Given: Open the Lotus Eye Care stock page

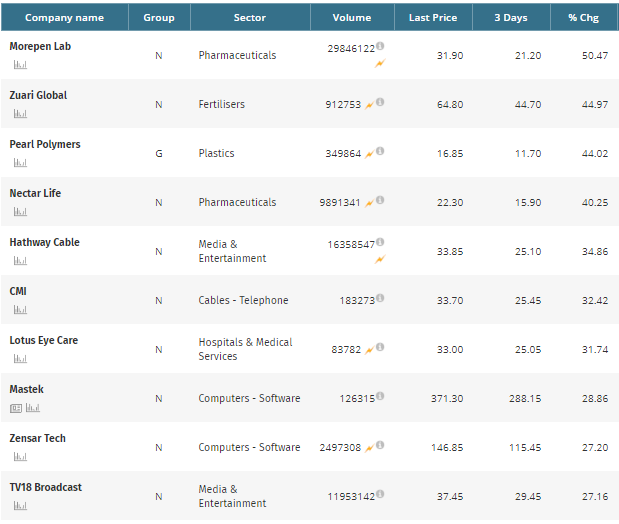Looking at the screenshot, I should pos(43,340).
